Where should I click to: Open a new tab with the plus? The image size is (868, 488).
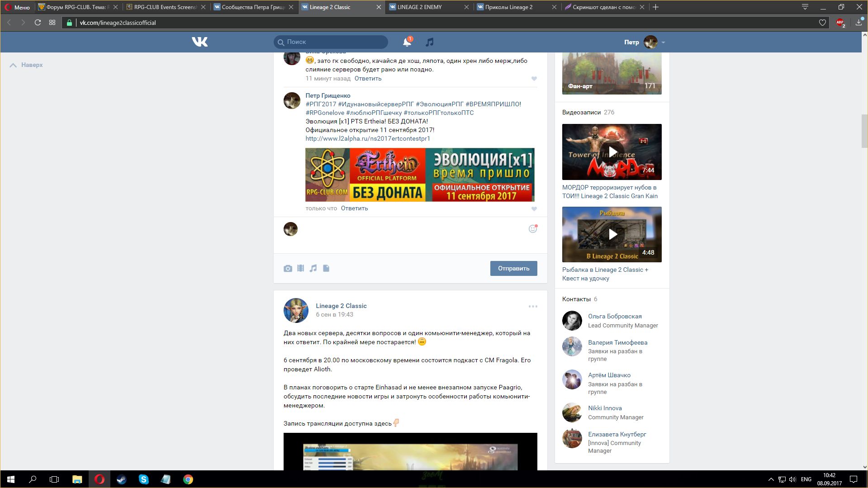[x=656, y=7]
